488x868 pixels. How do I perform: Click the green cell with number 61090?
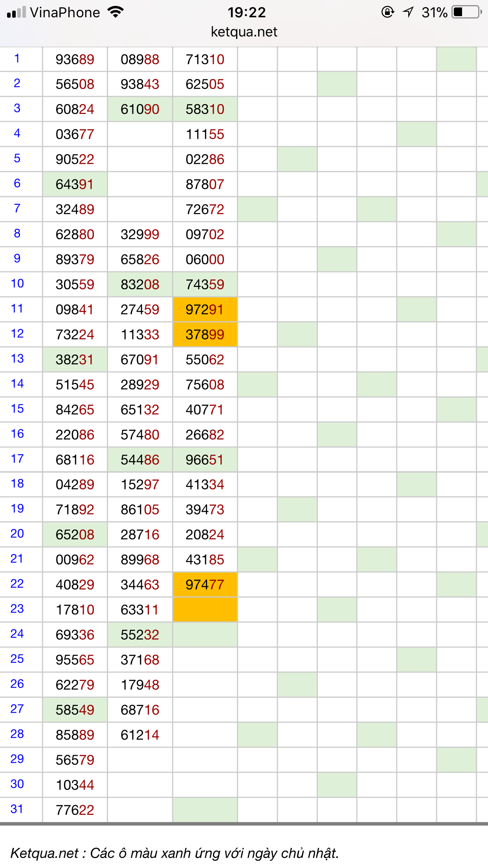140,109
